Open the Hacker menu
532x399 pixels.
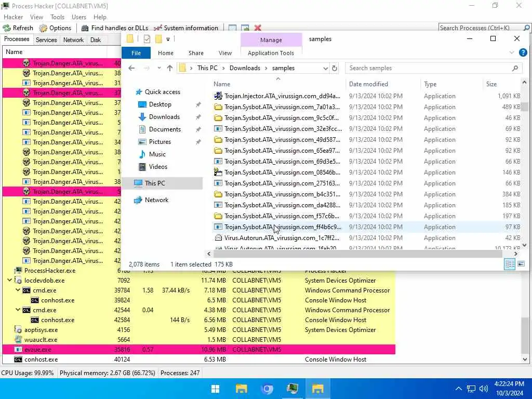point(13,17)
